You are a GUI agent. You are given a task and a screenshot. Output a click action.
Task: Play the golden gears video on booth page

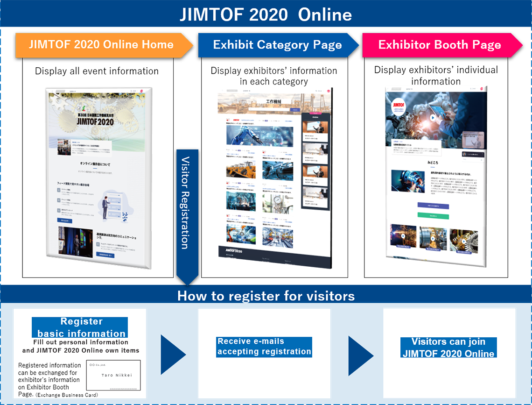click(464, 242)
